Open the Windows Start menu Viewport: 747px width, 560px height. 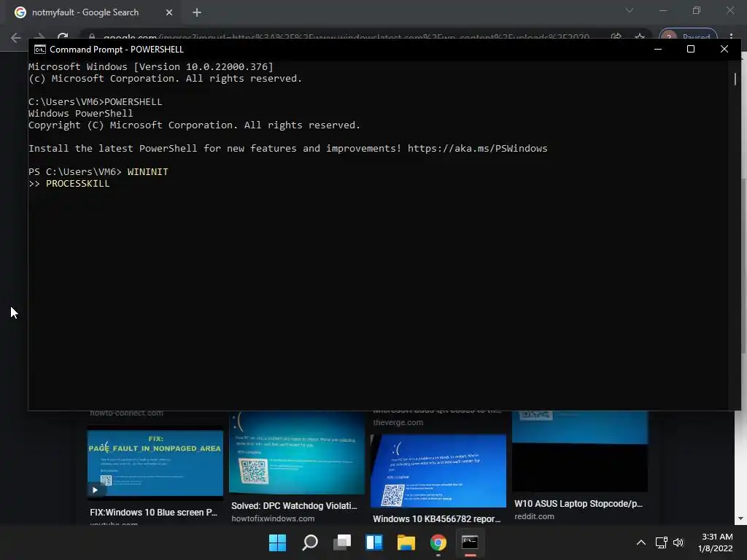277,542
